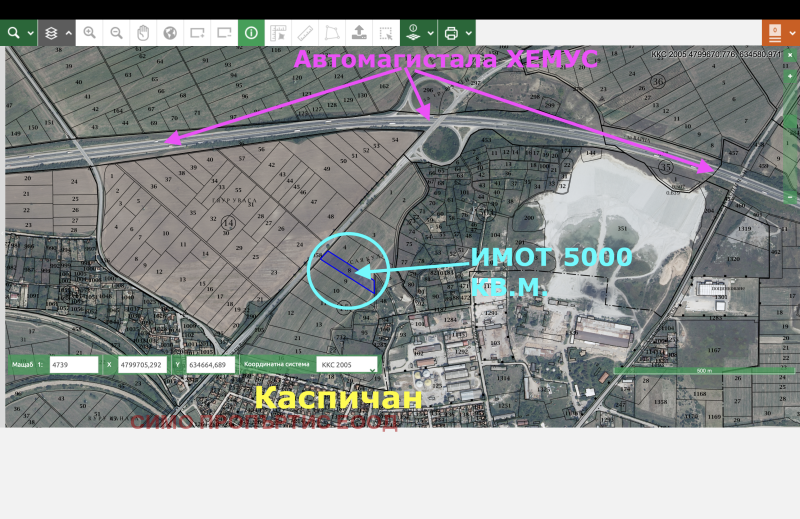Click the upload file icon
This screenshot has width=800, height=519.
coord(359,32)
